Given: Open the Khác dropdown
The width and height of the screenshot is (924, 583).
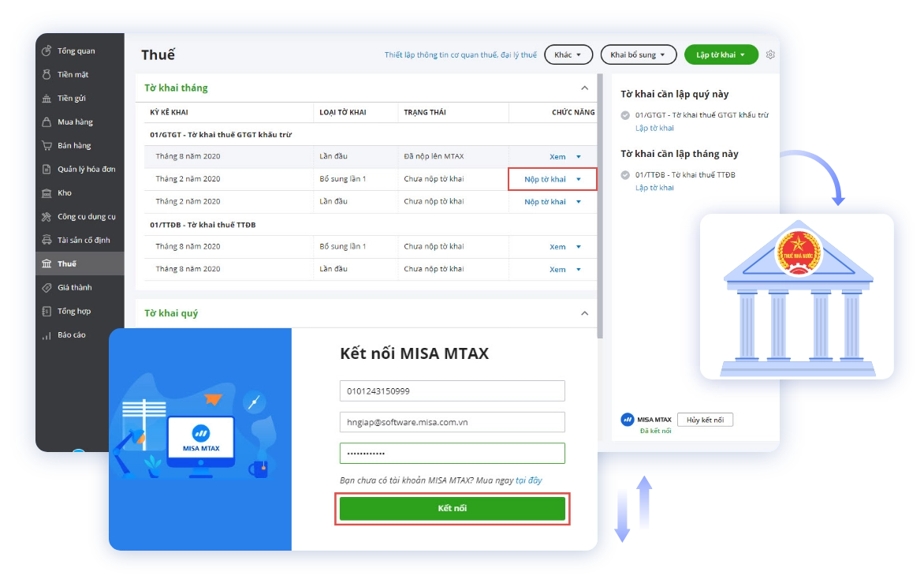Looking at the screenshot, I should click(x=568, y=54).
